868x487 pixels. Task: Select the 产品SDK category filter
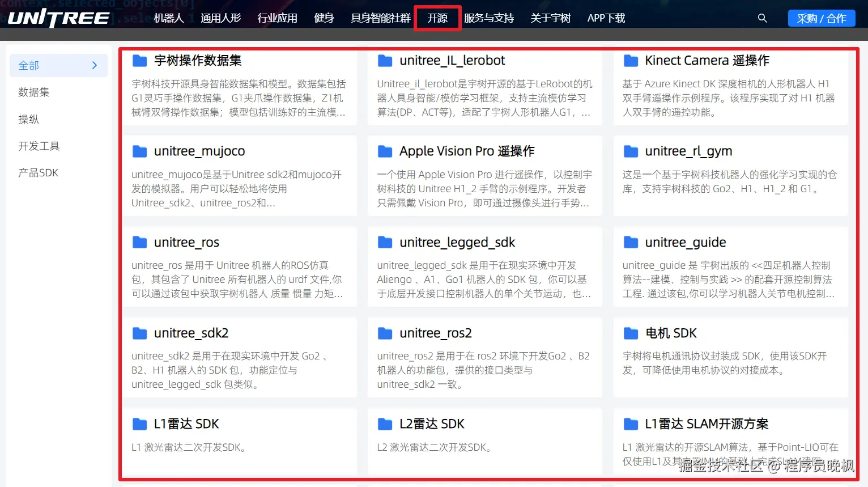(38, 172)
